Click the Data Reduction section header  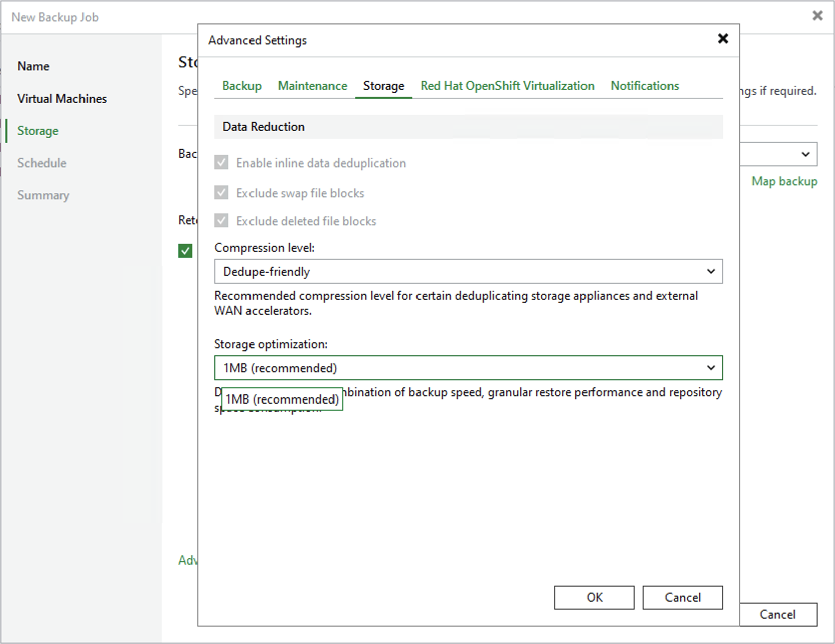point(468,127)
